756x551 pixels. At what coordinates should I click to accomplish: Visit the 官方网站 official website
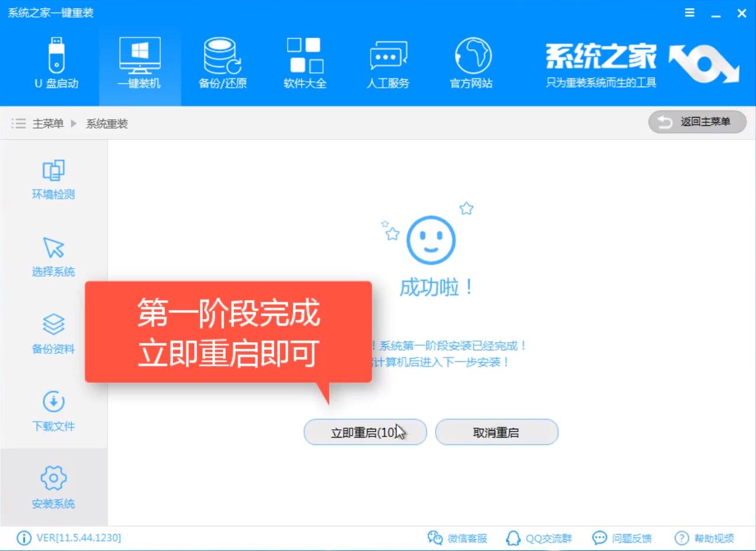click(x=471, y=61)
